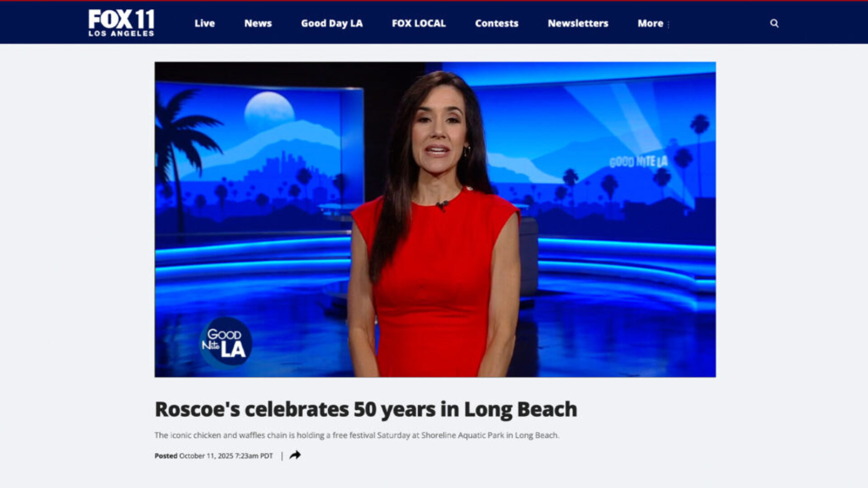Expand the More navigation menu

pos(650,23)
